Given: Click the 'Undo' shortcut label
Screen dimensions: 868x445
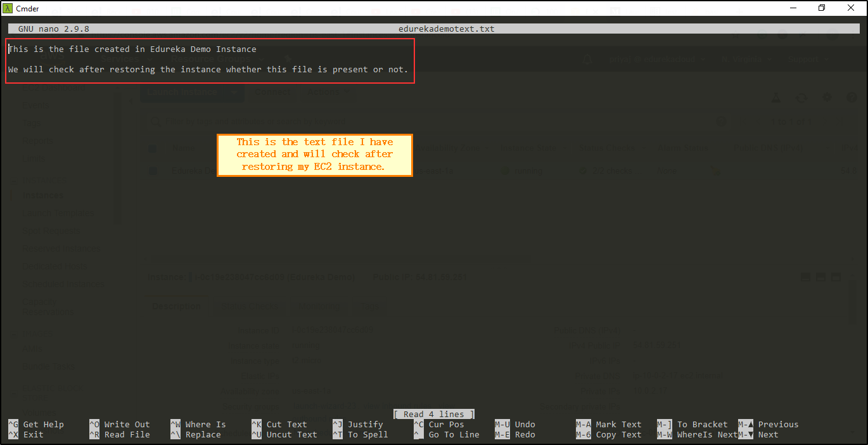Looking at the screenshot, I should (x=525, y=425).
